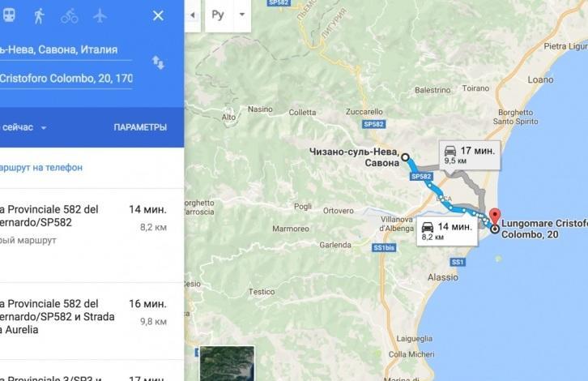Edit the starting point Савона, Италия field
The width and height of the screenshot is (588, 381).
66,50
